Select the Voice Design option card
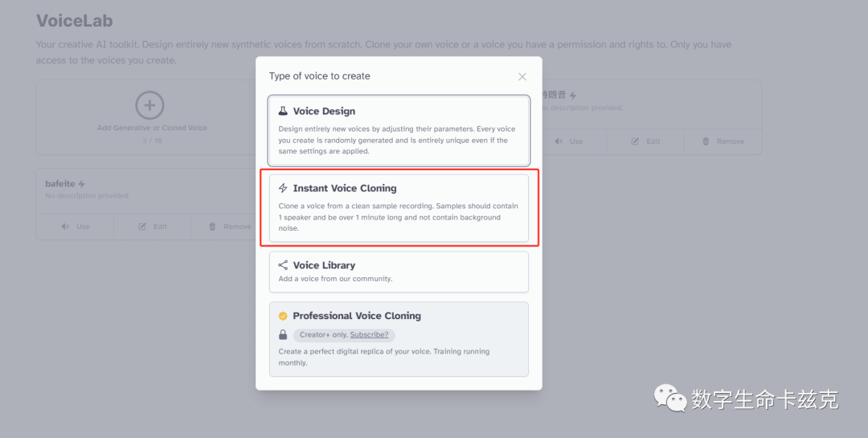868x438 pixels. tap(399, 131)
